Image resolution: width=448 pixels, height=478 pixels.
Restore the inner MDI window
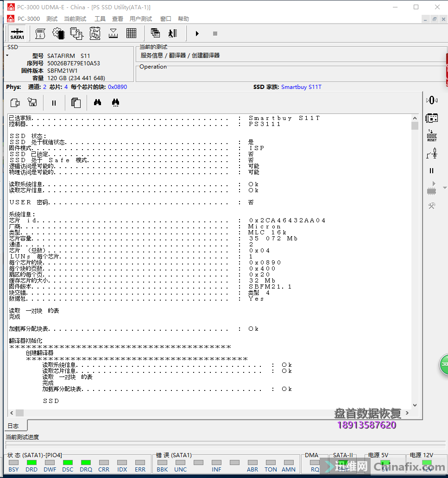(x=434, y=19)
